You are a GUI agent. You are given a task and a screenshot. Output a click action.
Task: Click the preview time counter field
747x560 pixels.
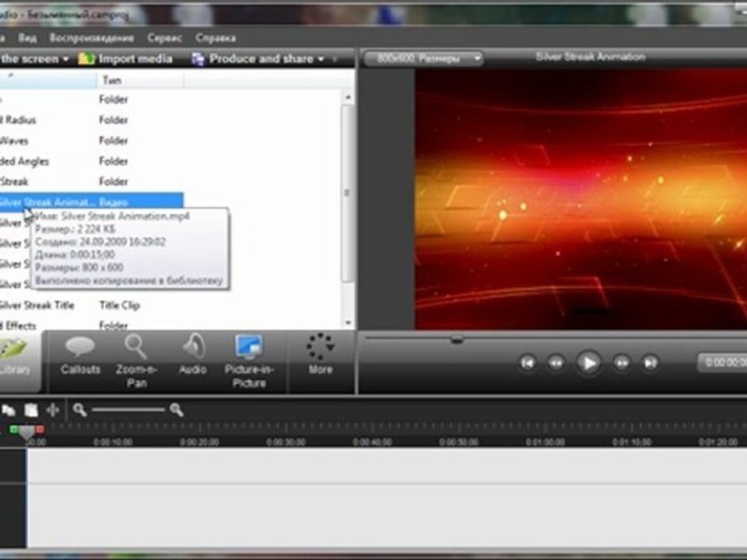point(722,362)
